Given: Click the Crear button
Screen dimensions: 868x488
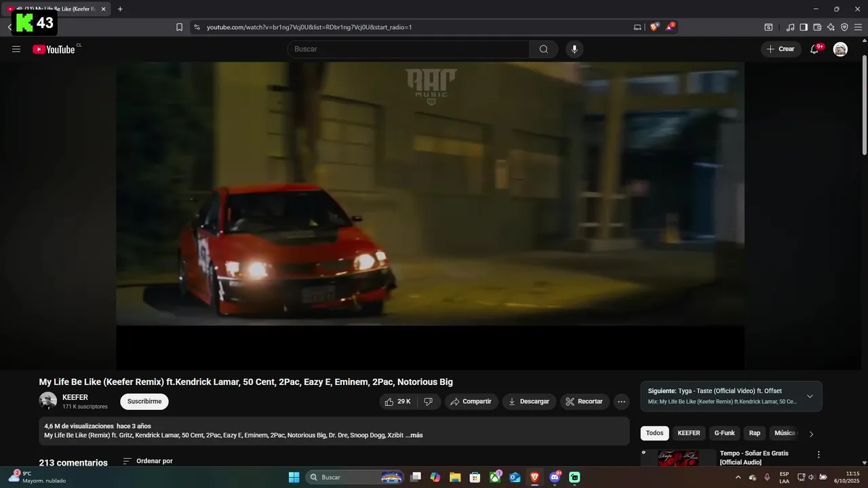Looking at the screenshot, I should point(781,49).
